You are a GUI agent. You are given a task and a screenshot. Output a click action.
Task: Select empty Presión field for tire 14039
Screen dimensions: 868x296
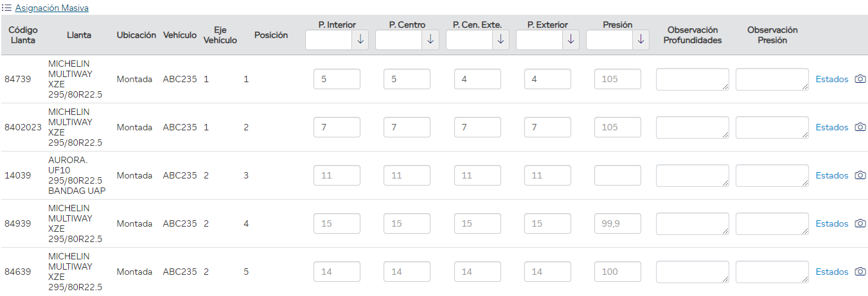coord(617,175)
